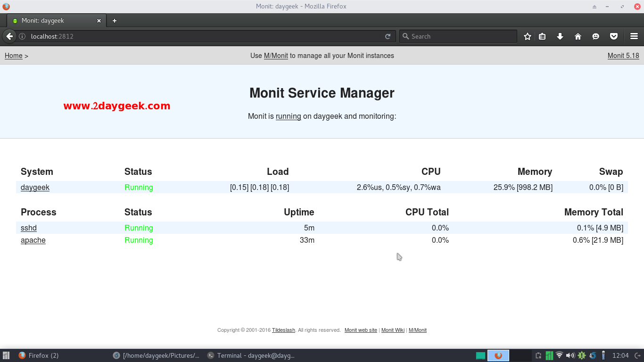The image size is (644, 362).
Task: Click the 'running' link in the header
Action: pyautogui.click(x=289, y=116)
